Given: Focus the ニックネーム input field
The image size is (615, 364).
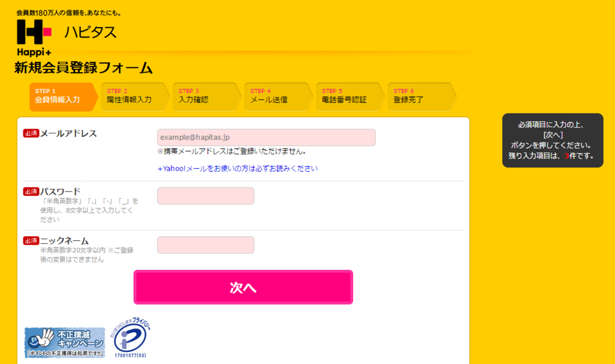Looking at the screenshot, I should (205, 244).
